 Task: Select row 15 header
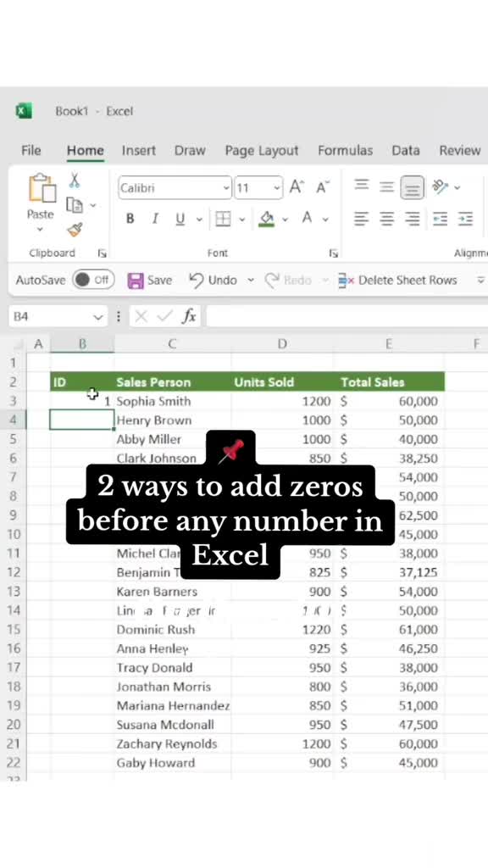14,630
